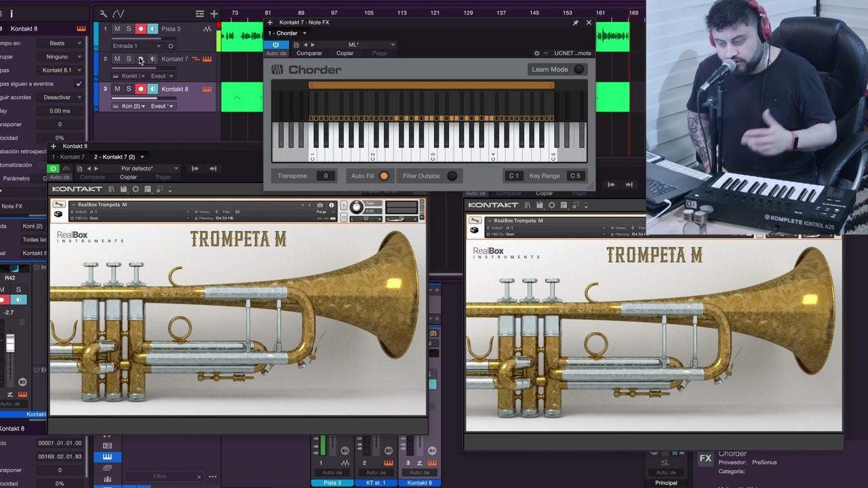Take snapshot camera icon in left Kontakt
Viewport: 868px width, 488px height.
point(320,205)
